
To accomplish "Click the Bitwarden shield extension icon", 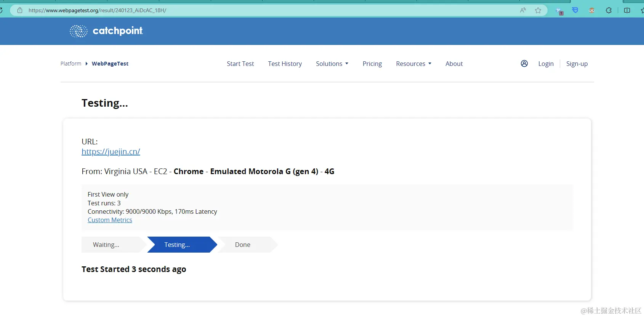I will [x=575, y=10].
